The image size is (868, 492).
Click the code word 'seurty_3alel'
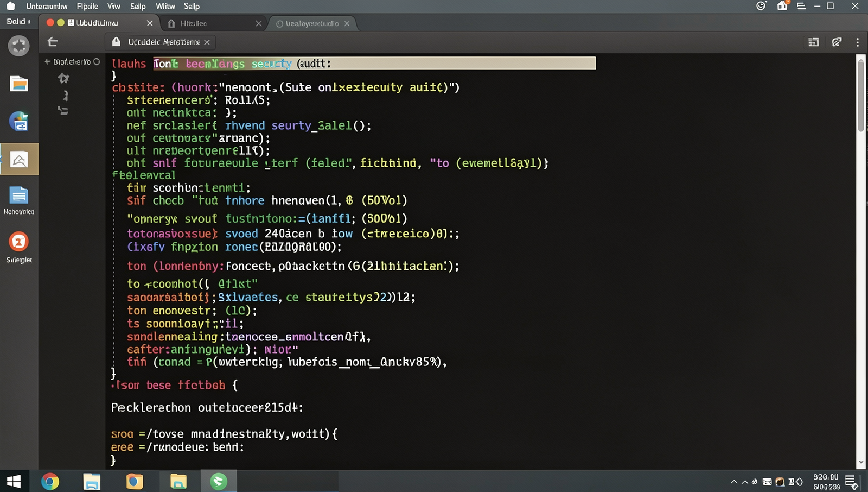coord(312,125)
